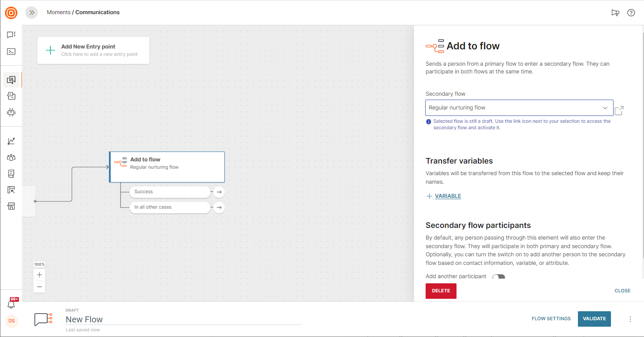This screenshot has height=337, width=644.
Task: Click the notifications bell icon
Action: point(11,304)
